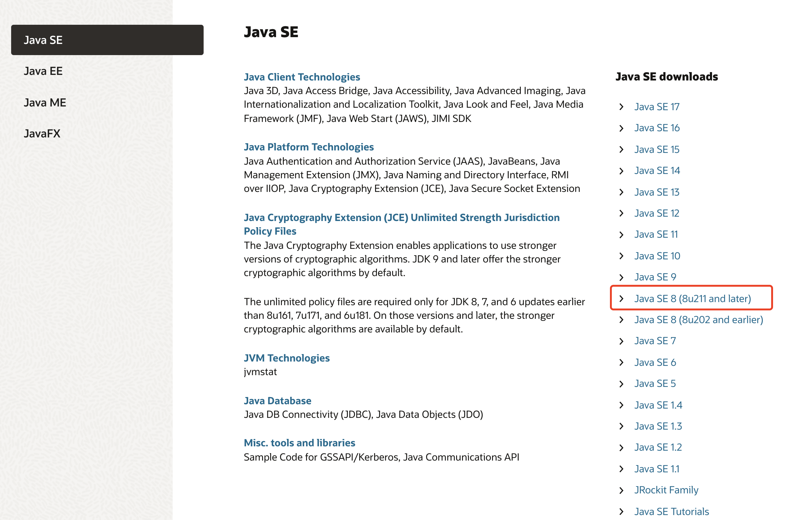Image resolution: width=812 pixels, height=520 pixels.
Task: Click the chevron beside Java SE 1.3
Action: (x=621, y=427)
